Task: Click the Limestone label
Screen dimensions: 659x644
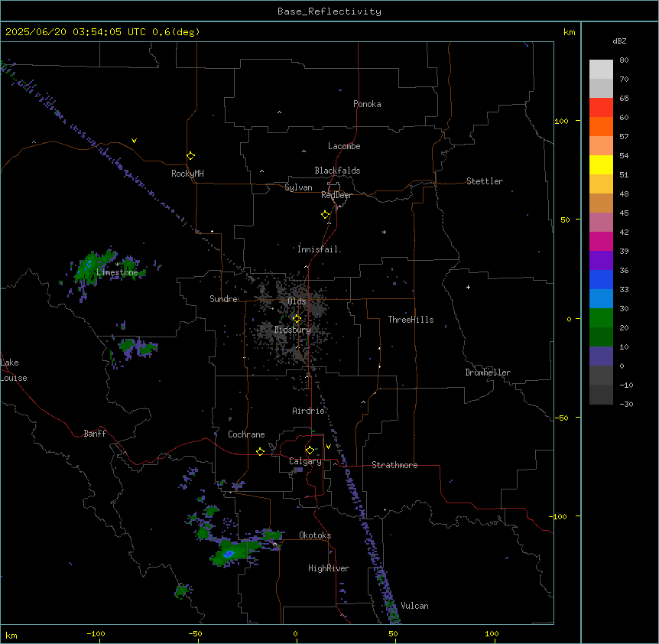Action: coord(117,272)
